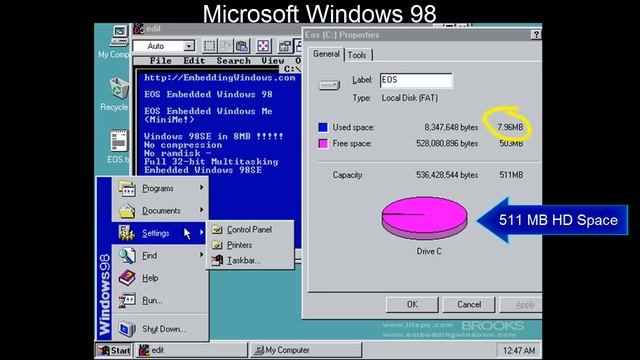Open Search menu in edit window
The height and width of the screenshot is (360, 640).
(x=233, y=61)
